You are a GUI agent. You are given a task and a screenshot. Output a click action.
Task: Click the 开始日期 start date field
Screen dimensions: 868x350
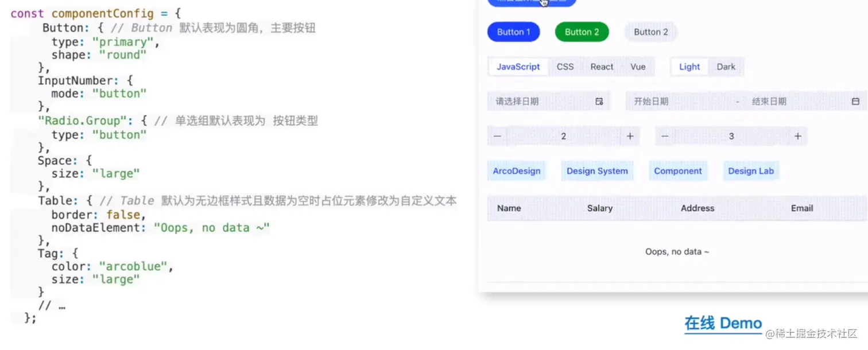(x=680, y=102)
